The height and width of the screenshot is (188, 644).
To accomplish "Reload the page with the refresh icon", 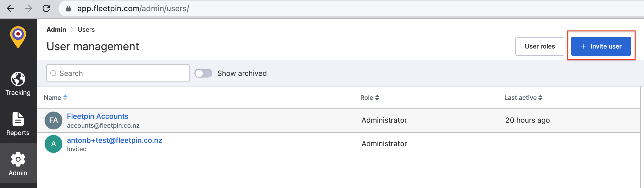I will 46,8.
